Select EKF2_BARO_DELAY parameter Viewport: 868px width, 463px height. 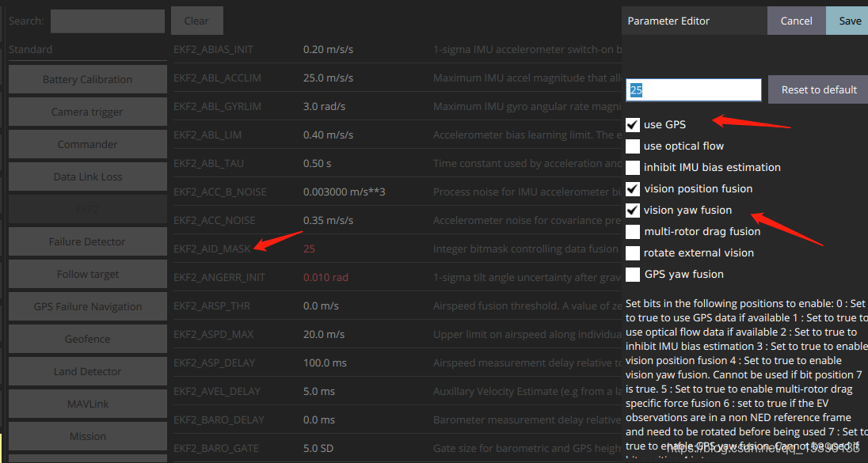click(396, 419)
